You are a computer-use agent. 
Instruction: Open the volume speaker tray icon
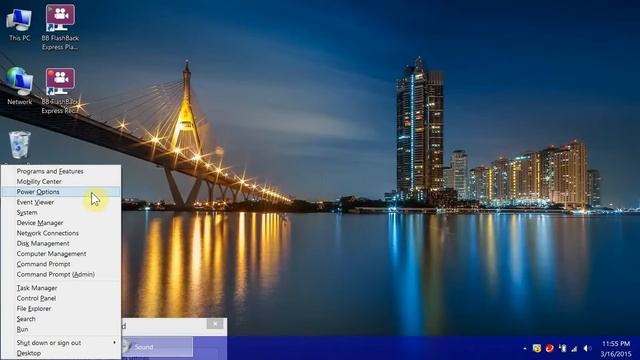tap(587, 348)
